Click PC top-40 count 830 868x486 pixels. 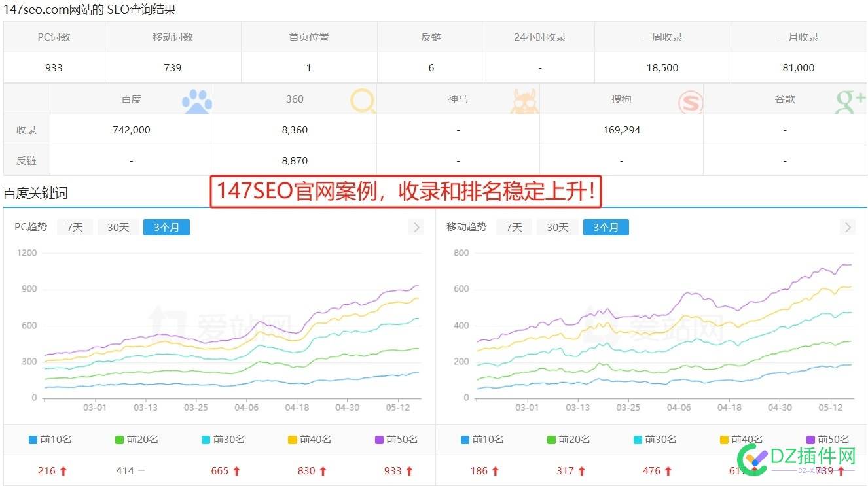tap(306, 470)
